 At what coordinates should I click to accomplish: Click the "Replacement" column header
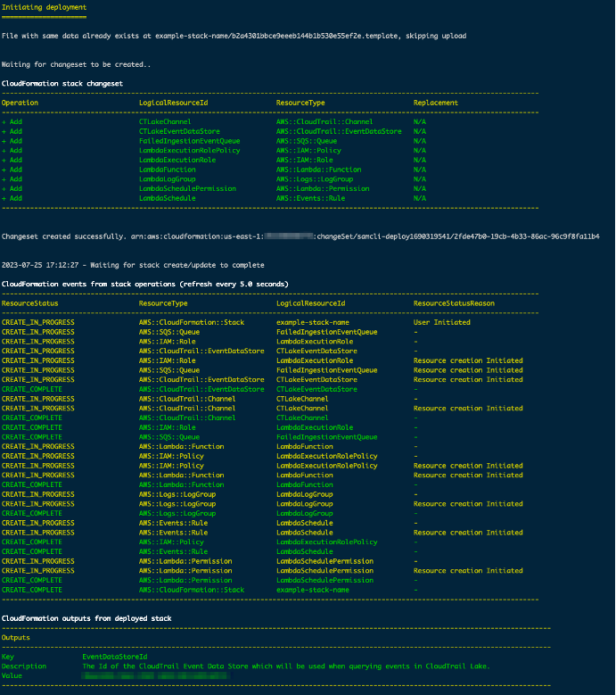(x=436, y=103)
